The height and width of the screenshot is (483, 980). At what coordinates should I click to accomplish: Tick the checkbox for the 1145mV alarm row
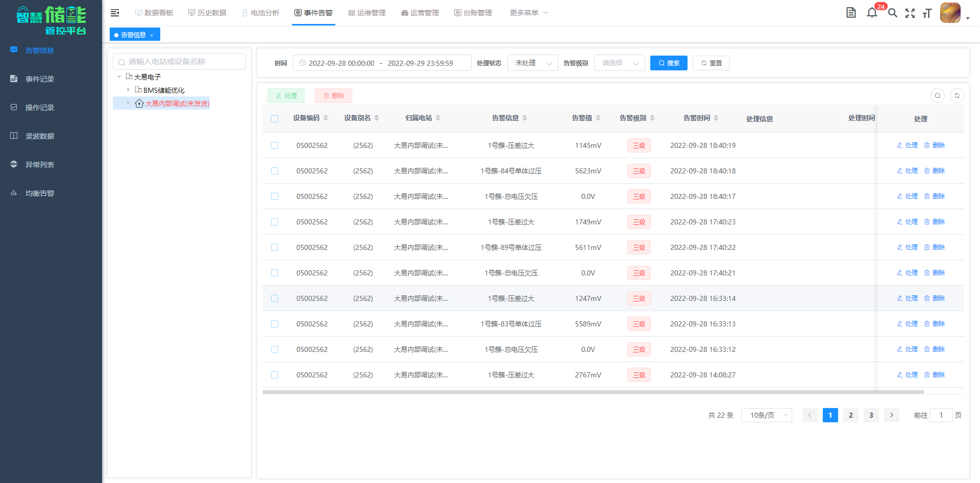(x=275, y=145)
